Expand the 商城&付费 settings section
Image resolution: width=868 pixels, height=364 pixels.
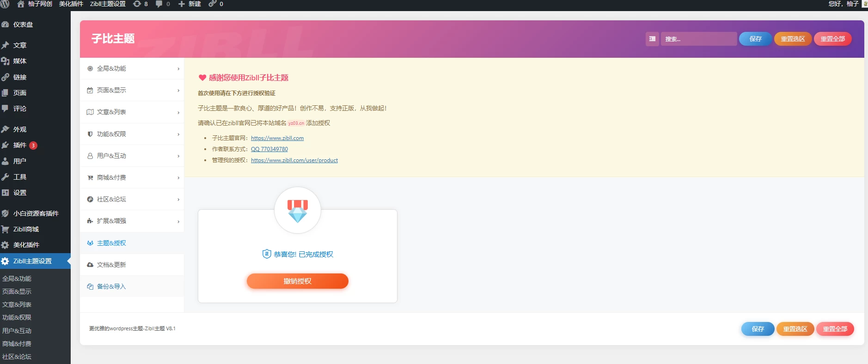click(x=132, y=177)
